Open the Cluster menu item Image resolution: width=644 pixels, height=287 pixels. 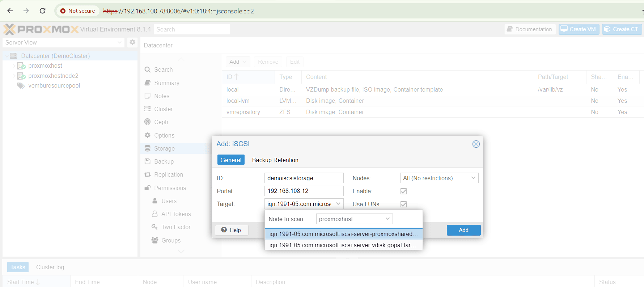[x=163, y=109]
